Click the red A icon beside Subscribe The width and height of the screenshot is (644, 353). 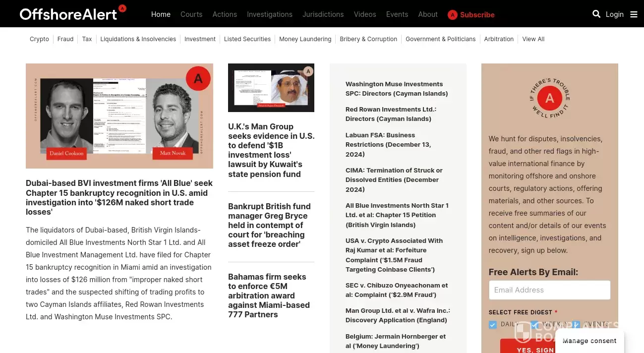[452, 15]
